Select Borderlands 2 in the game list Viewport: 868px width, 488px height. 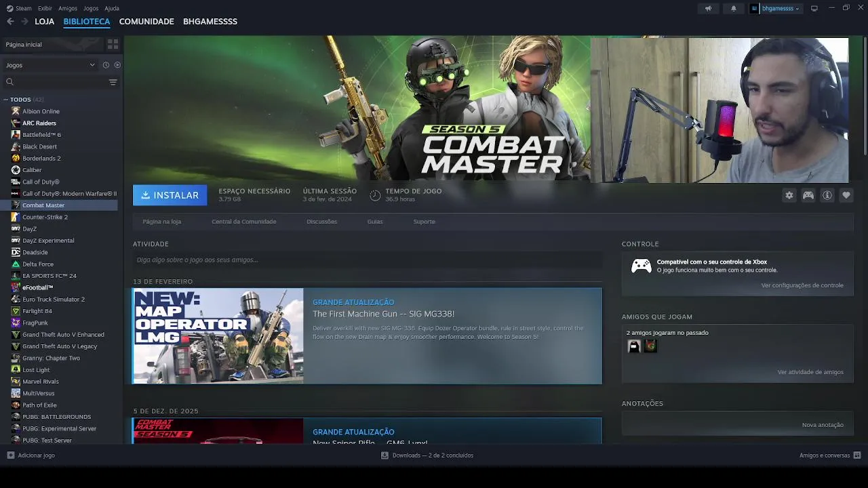pyautogui.click(x=41, y=159)
